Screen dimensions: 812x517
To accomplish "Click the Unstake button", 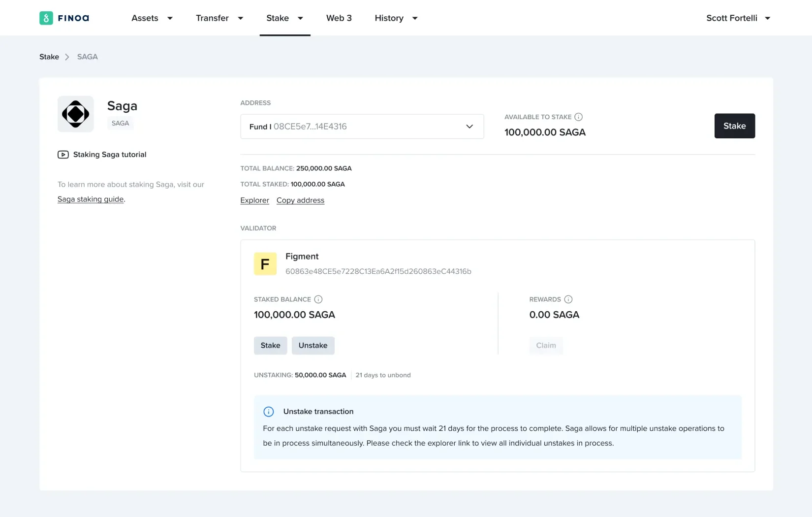I will coord(313,346).
